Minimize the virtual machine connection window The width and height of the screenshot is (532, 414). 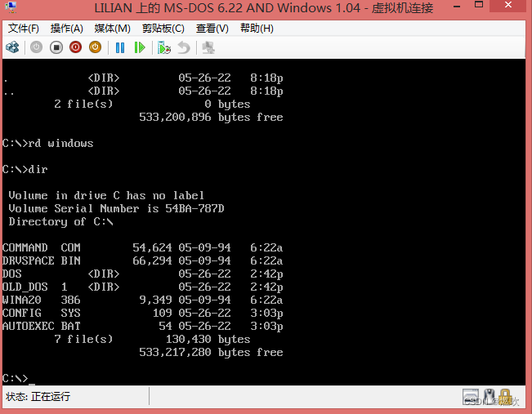pyautogui.click(x=457, y=6)
